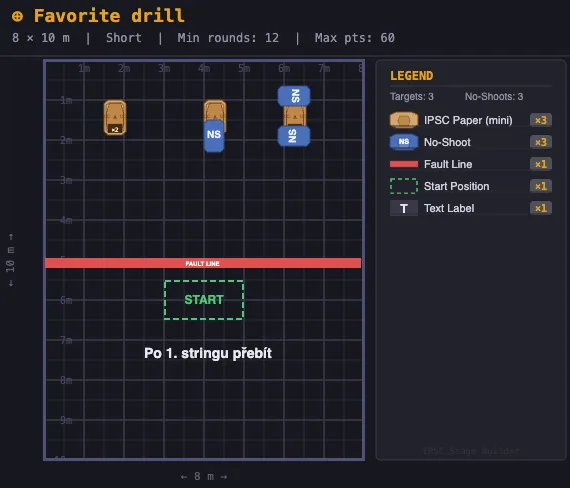Select the red FAULT LINE bar
Image resolution: width=570 pixels, height=488 pixels.
tap(203, 263)
